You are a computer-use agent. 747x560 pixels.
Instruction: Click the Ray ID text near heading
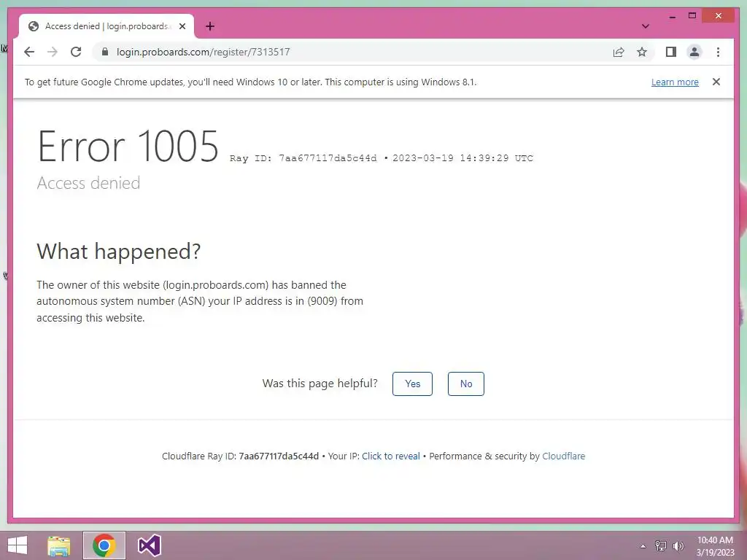[303, 158]
